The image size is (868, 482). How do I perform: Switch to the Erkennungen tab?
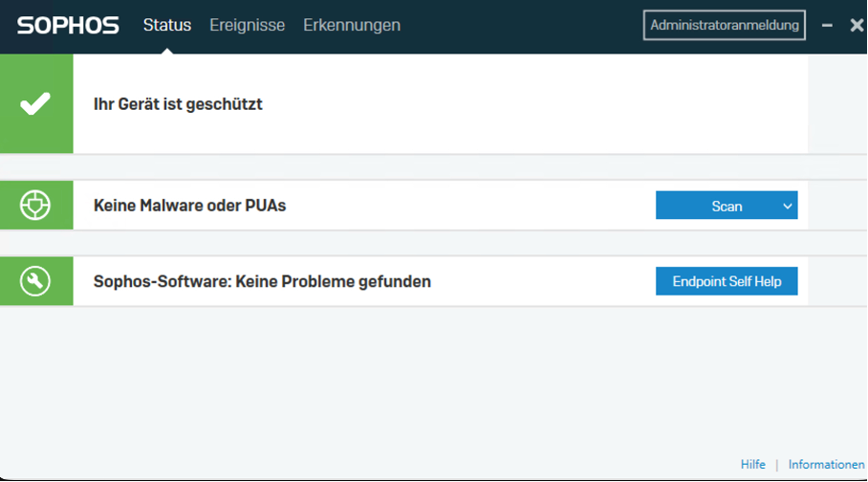352,25
